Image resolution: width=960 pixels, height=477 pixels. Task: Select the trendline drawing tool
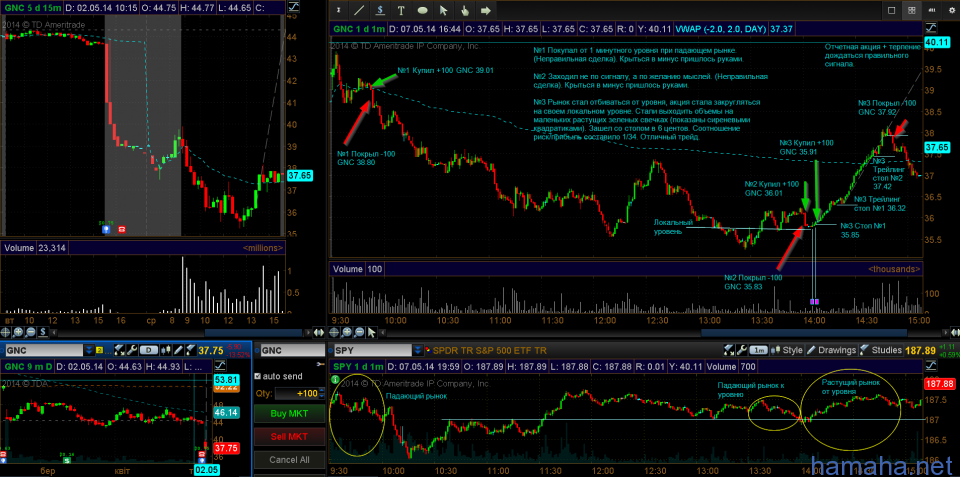click(359, 10)
